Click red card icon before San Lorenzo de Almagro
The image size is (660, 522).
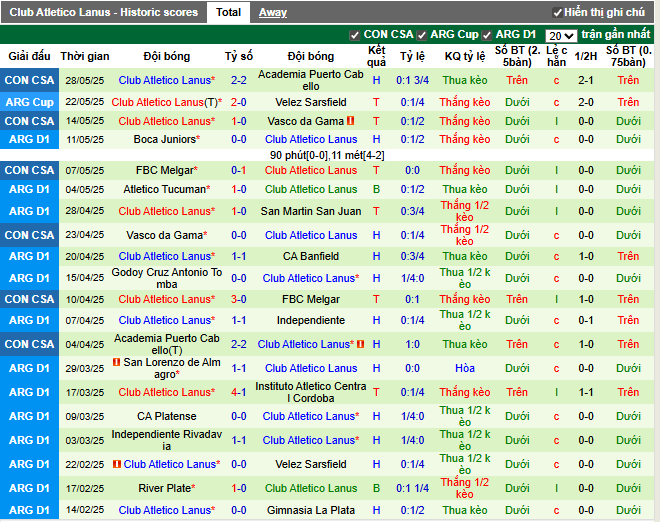tap(117, 362)
